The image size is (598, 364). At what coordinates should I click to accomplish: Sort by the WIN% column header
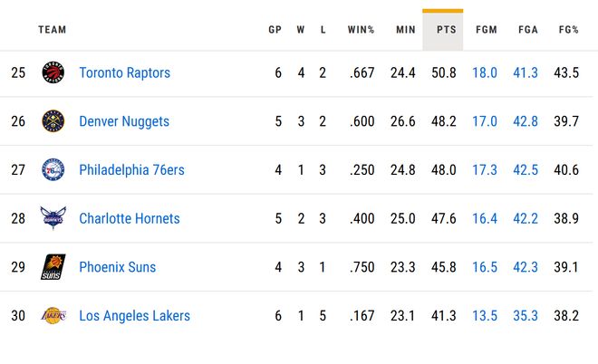361,30
